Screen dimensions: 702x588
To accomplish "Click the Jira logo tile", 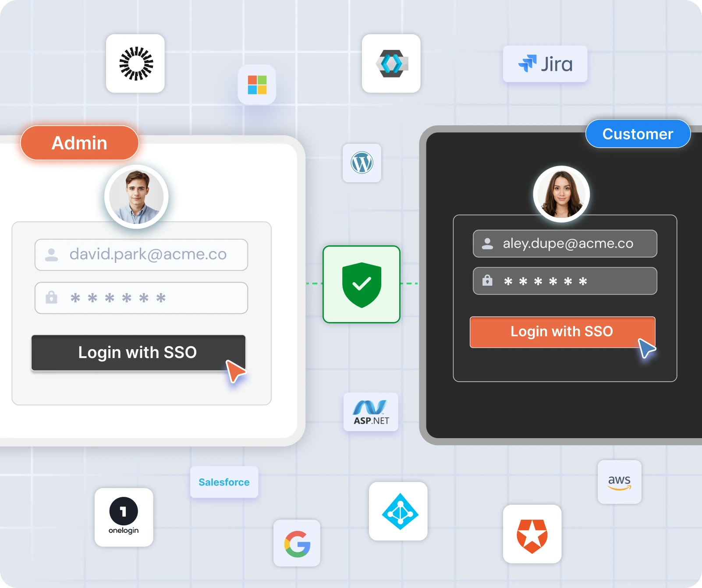I will pyautogui.click(x=545, y=64).
